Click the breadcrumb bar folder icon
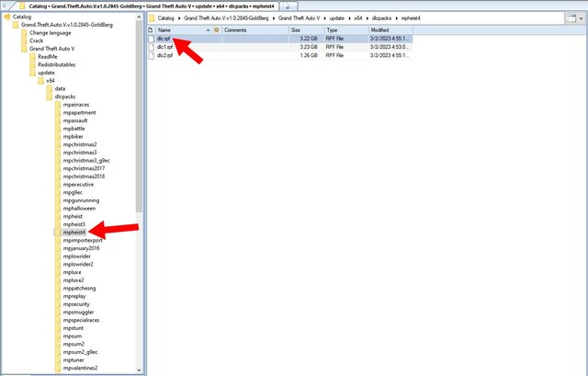Viewport: 588px width, 376px height. 152,18
